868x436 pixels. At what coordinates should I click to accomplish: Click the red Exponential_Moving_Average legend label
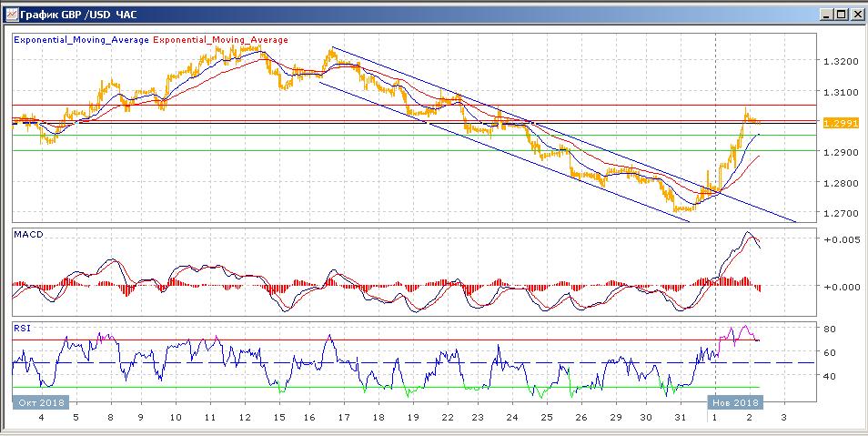221,40
